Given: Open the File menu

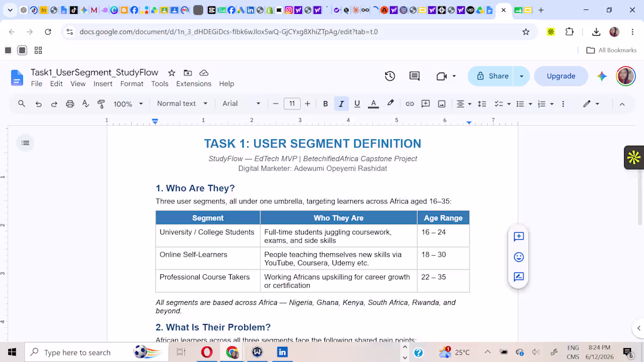Looking at the screenshot, I should [36, 84].
